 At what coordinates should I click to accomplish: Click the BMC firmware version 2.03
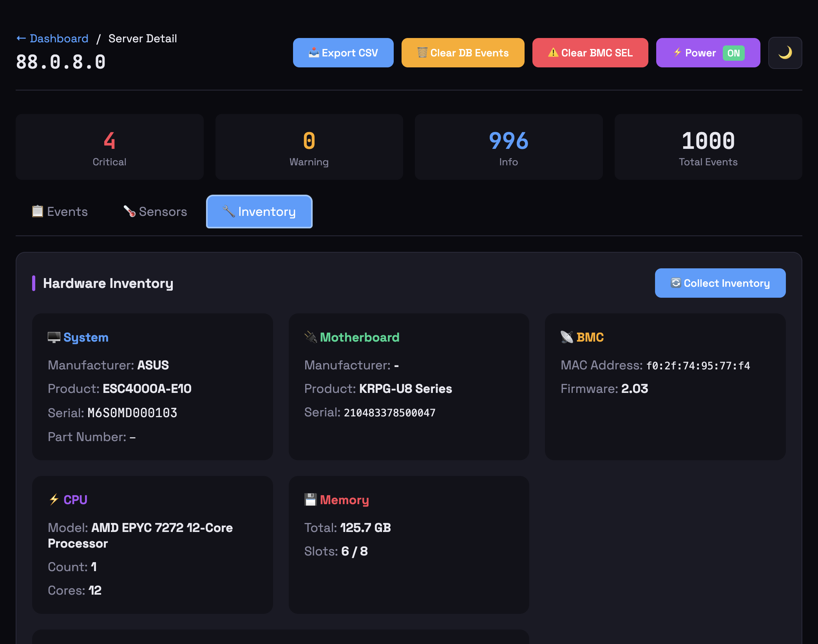tap(635, 389)
